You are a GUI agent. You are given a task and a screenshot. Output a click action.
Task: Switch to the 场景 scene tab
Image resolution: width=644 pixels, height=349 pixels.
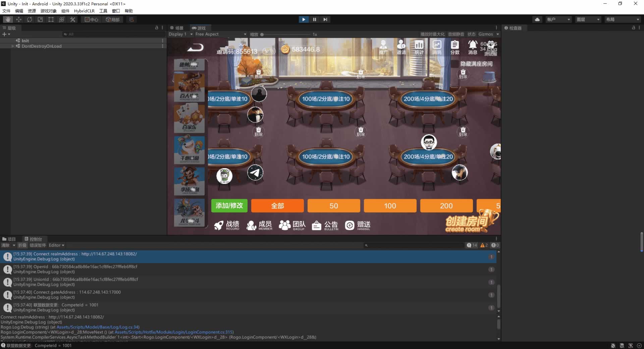[x=177, y=28]
